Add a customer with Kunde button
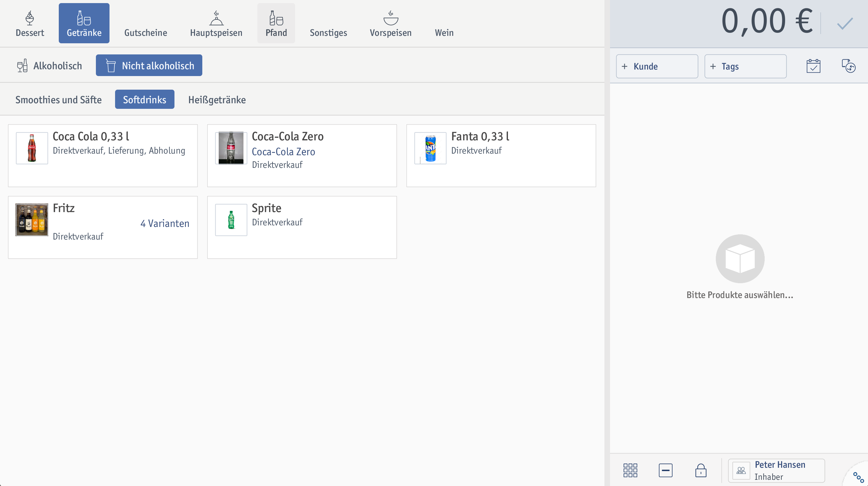Screen dimensions: 868x486 pyautogui.click(x=657, y=66)
